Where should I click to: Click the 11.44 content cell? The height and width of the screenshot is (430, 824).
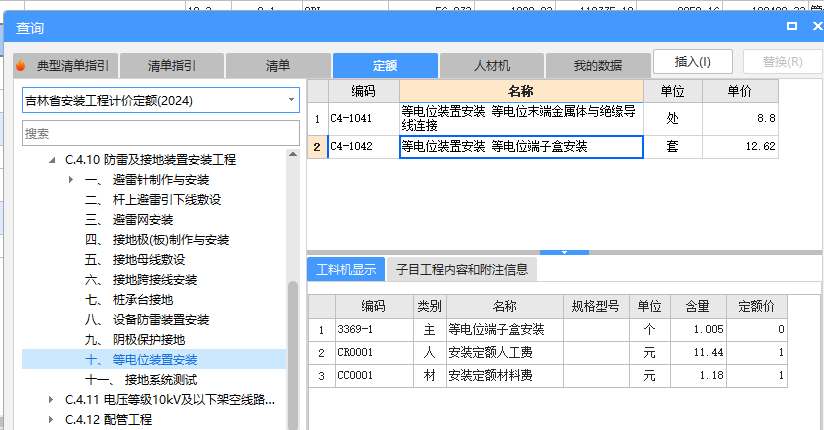point(698,353)
